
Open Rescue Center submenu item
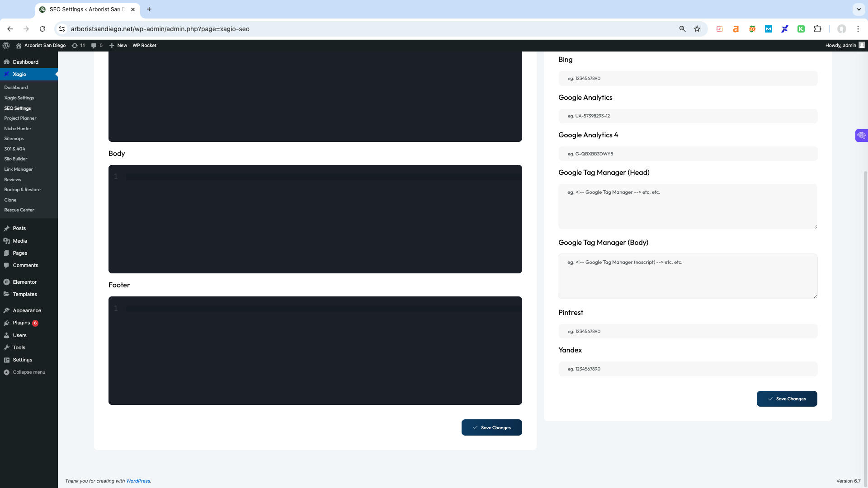pos(19,210)
